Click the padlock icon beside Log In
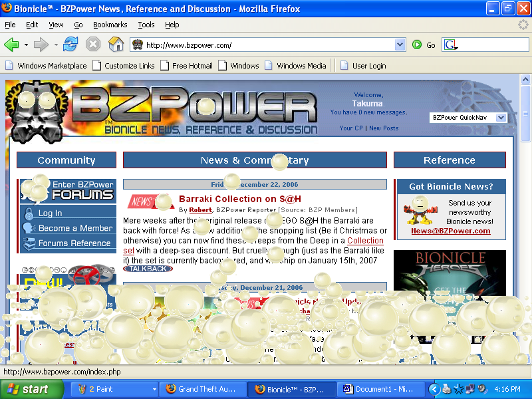The height and width of the screenshot is (399, 532). coord(29,213)
